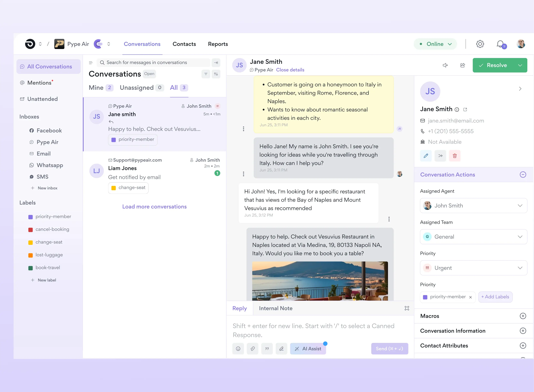This screenshot has height=392, width=534.
Task: Switch to the Conversations tab
Action: (x=142, y=44)
